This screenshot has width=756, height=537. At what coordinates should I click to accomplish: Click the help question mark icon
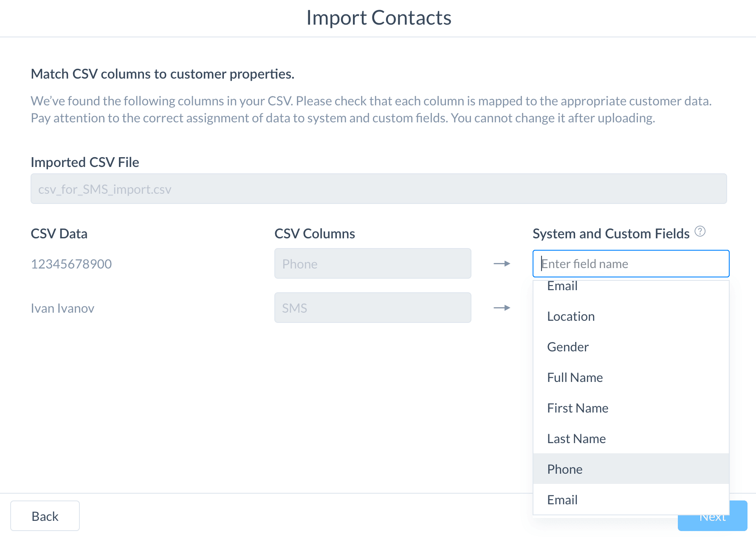700,231
